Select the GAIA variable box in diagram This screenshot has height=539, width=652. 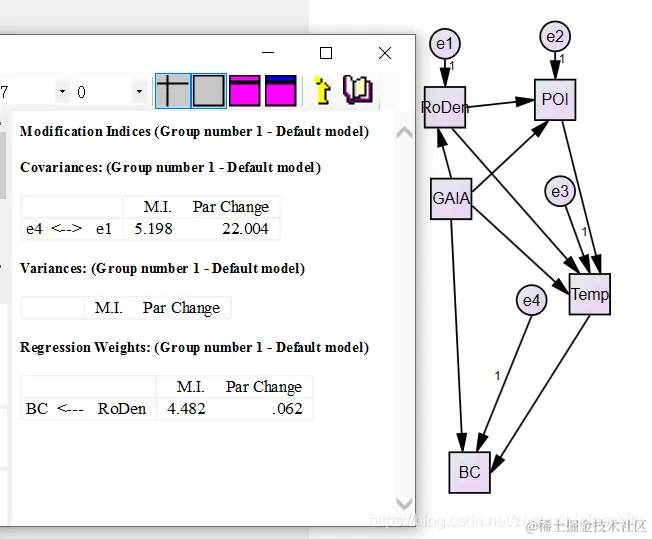point(451,198)
